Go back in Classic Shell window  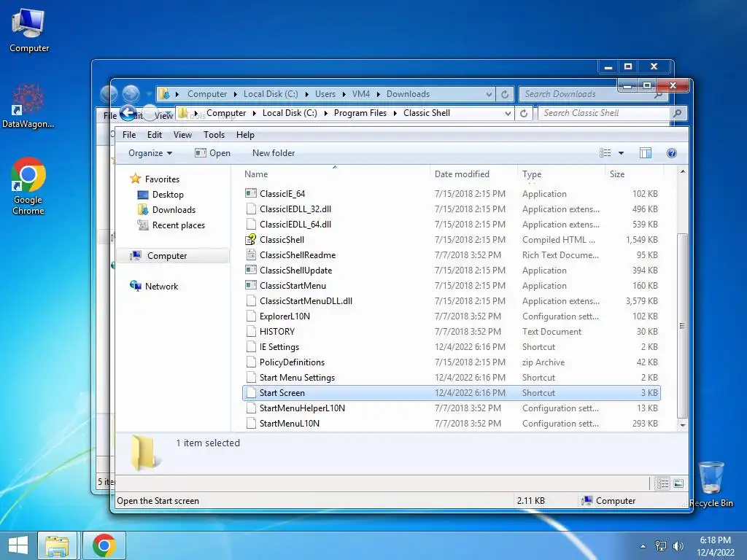point(128,113)
